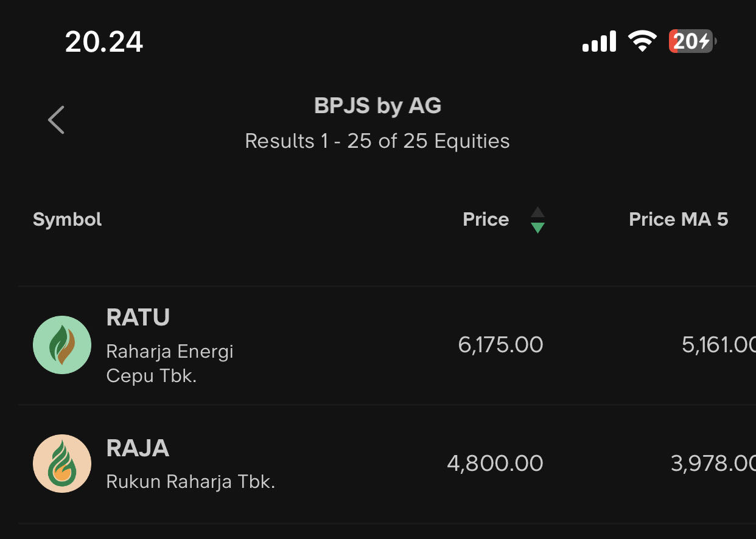This screenshot has width=756, height=539.
Task: Tap the status bar clock 20.24
Action: point(104,43)
